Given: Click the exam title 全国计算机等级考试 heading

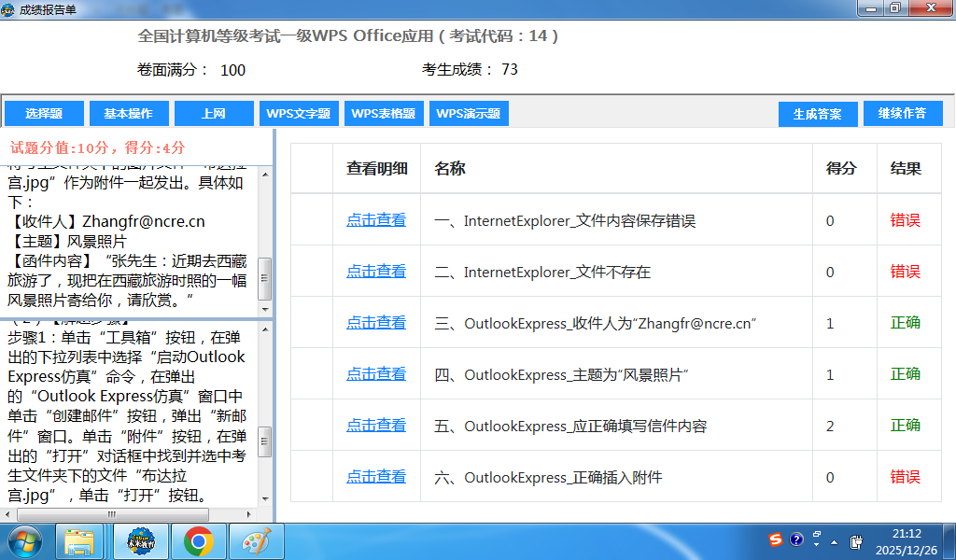Looking at the screenshot, I should tap(347, 36).
